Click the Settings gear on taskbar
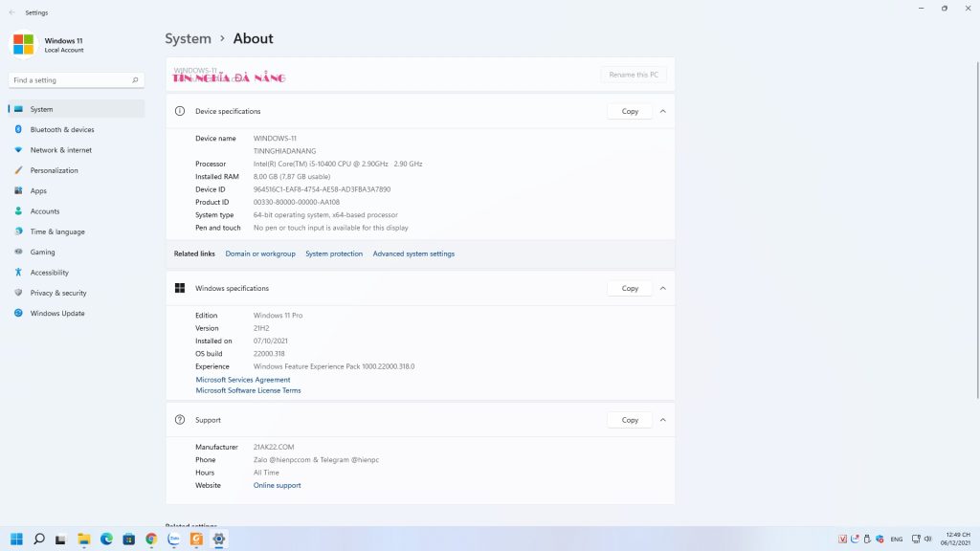This screenshot has height=551, width=980. click(x=219, y=540)
